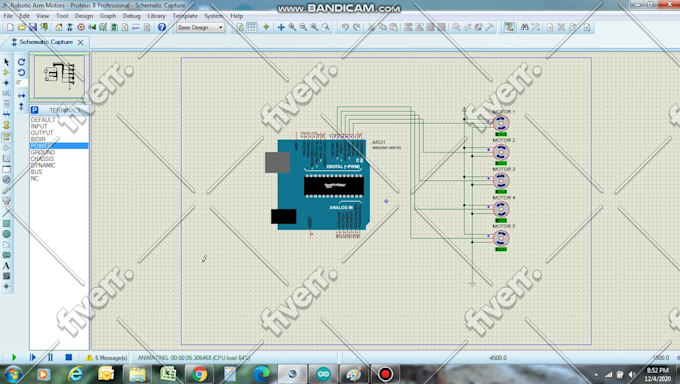Select DEFAULT in the terminals list
Image resolution: width=680 pixels, height=384 pixels.
click(x=43, y=120)
